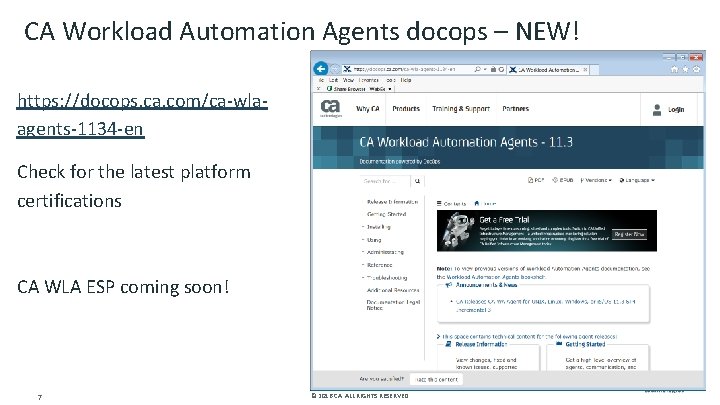Open the Partners menu
720x405 pixels.
[516, 109]
